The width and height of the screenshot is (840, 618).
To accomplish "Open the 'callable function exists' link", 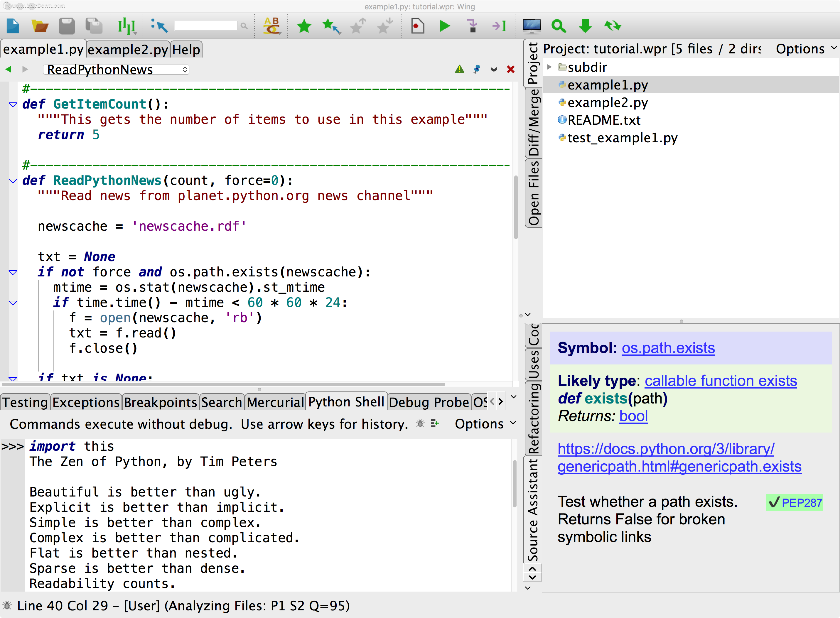I will coord(721,381).
